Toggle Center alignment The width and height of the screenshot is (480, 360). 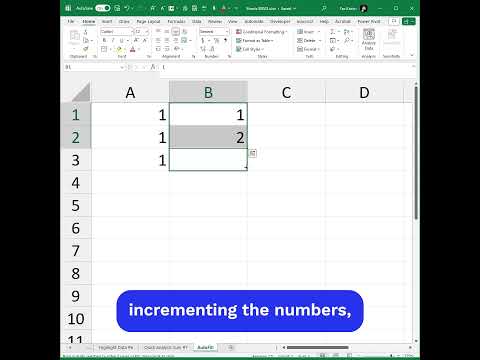[x=167, y=40]
